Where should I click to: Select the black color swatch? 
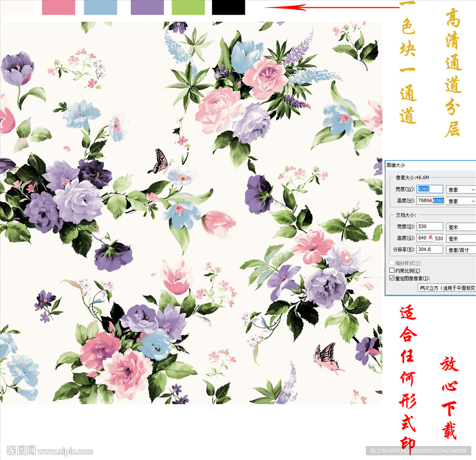coord(228,7)
